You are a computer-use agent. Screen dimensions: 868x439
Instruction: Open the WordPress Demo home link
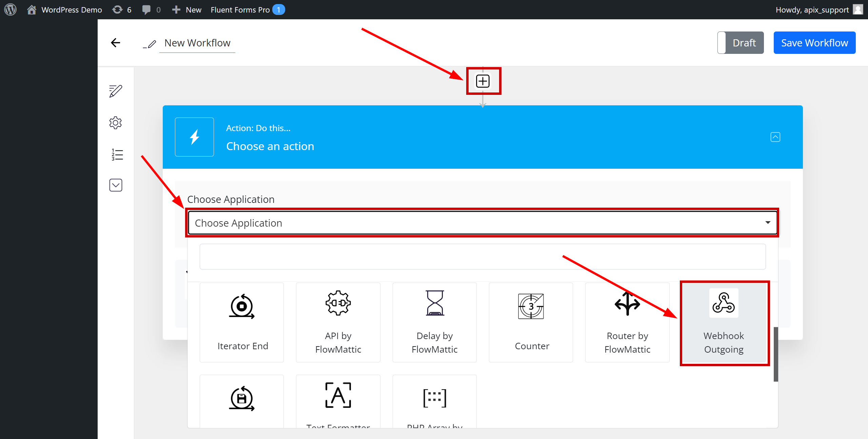point(64,9)
